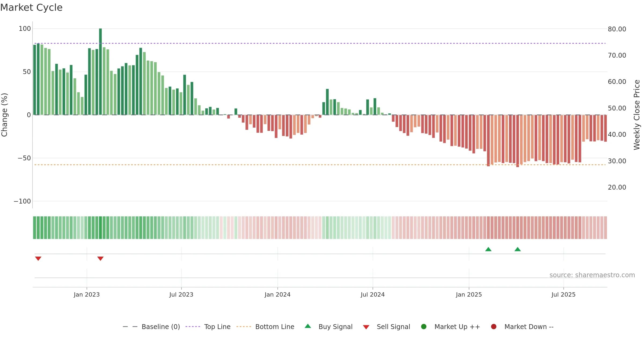Image resolution: width=644 pixels, height=362 pixels.
Task: Click the 80.00 price tick label
Action: pyautogui.click(x=617, y=29)
